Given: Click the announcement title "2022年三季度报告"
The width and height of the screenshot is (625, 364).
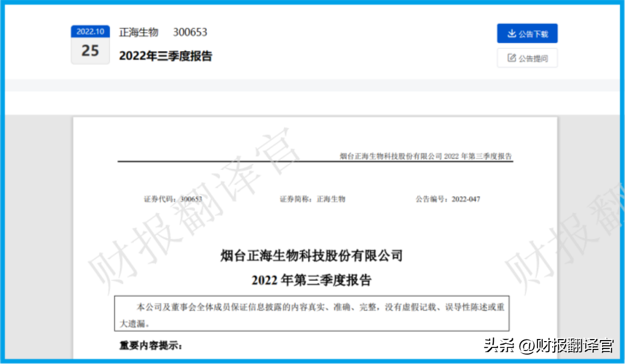Looking at the screenshot, I should 166,56.
